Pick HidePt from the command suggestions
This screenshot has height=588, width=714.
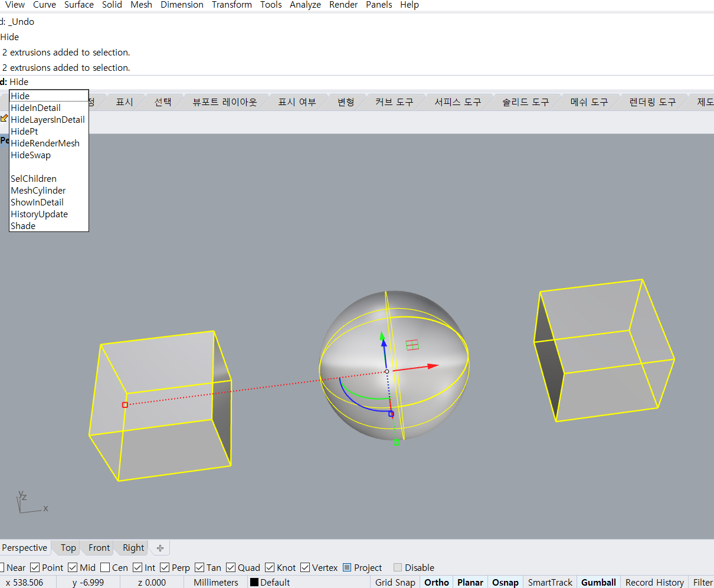49,131
